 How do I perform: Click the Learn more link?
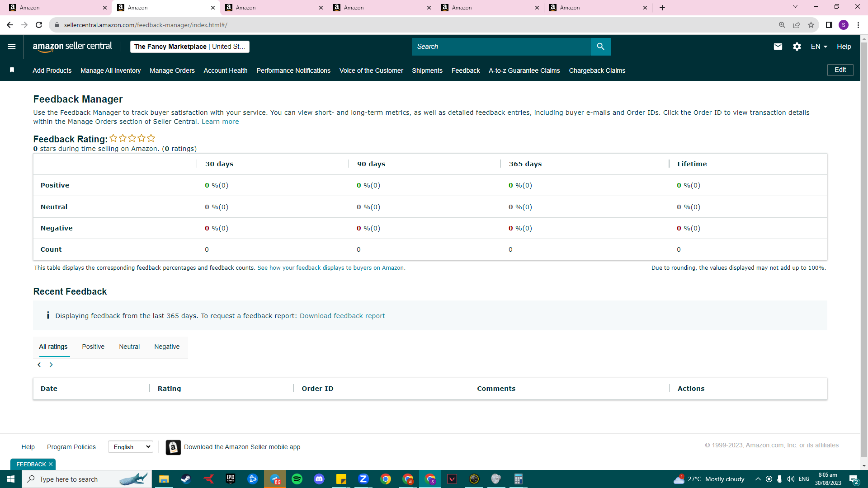(220, 122)
